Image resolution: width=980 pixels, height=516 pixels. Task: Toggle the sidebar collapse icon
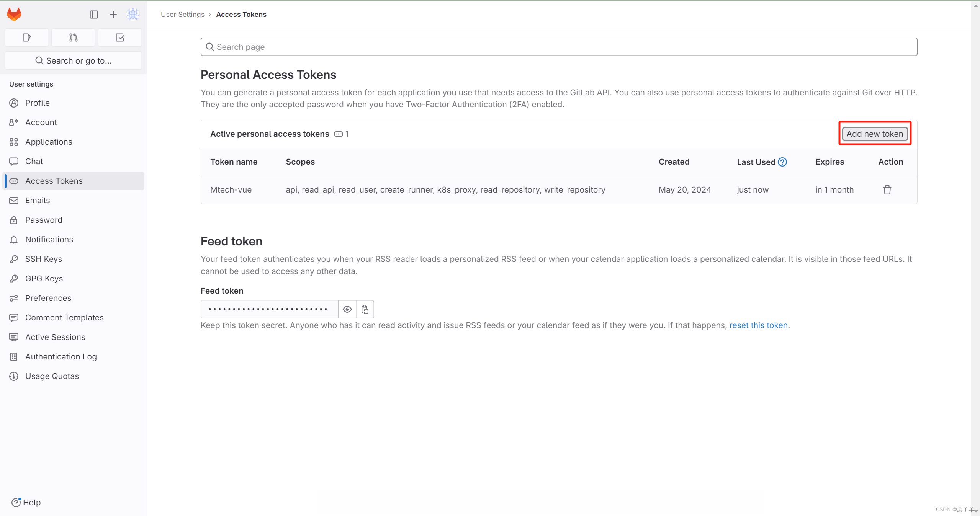(x=94, y=15)
